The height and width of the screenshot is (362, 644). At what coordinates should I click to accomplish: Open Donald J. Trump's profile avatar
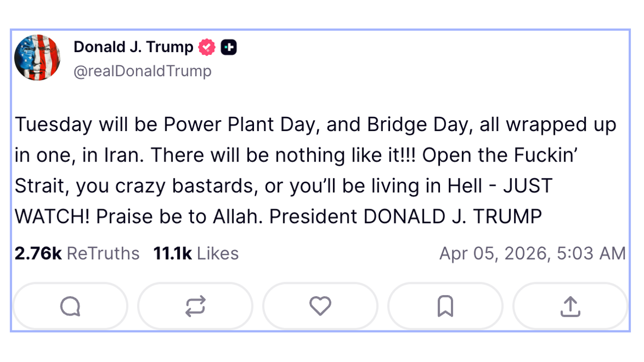pos(37,57)
